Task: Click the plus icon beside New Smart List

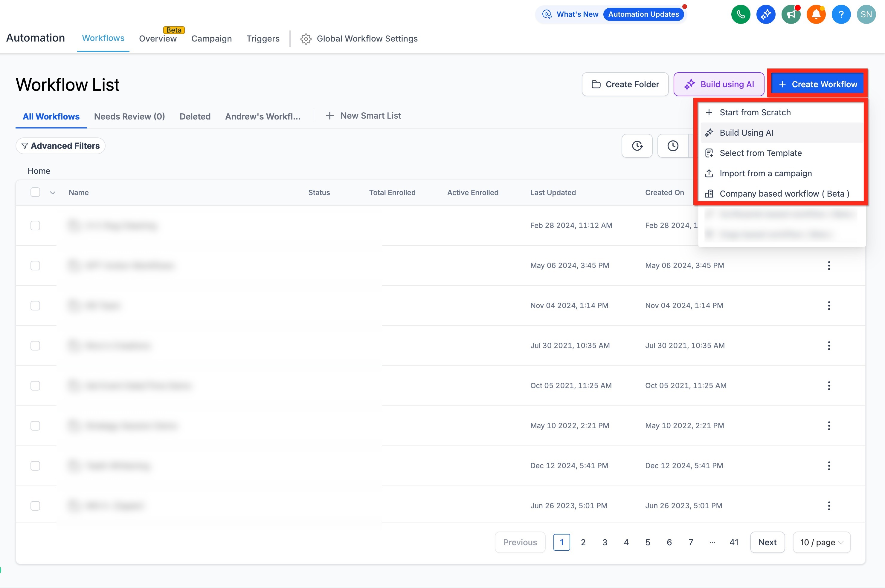Action: point(329,116)
